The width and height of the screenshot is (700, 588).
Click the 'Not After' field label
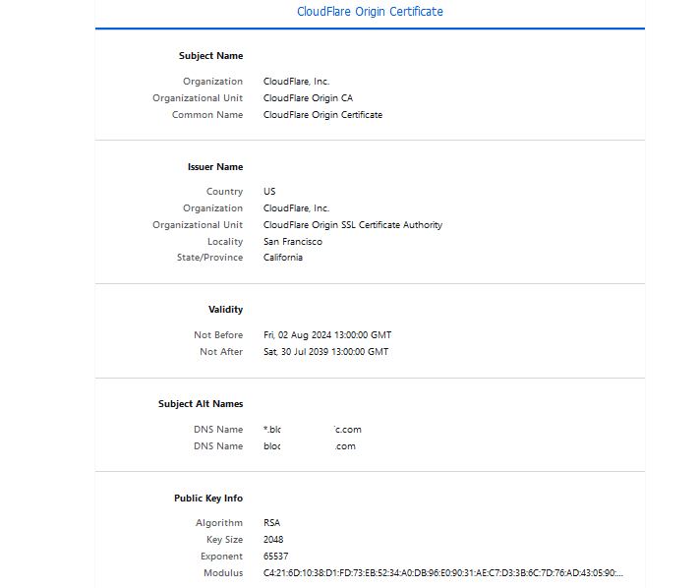pyautogui.click(x=221, y=352)
